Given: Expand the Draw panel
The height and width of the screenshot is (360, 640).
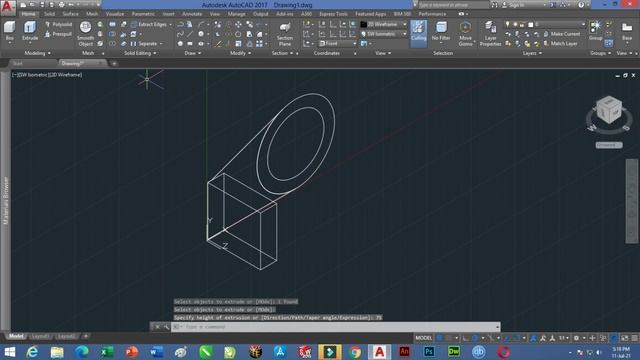Looking at the screenshot, I should pyautogui.click(x=193, y=53).
